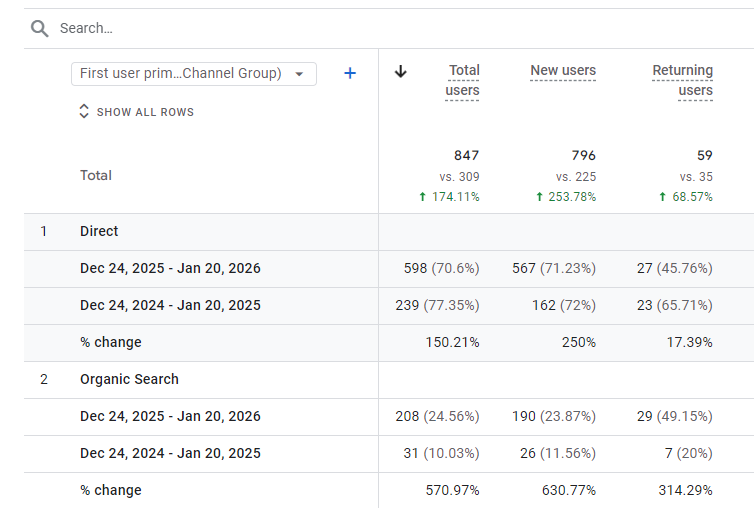Click the sort descending arrow icon

[x=401, y=72]
